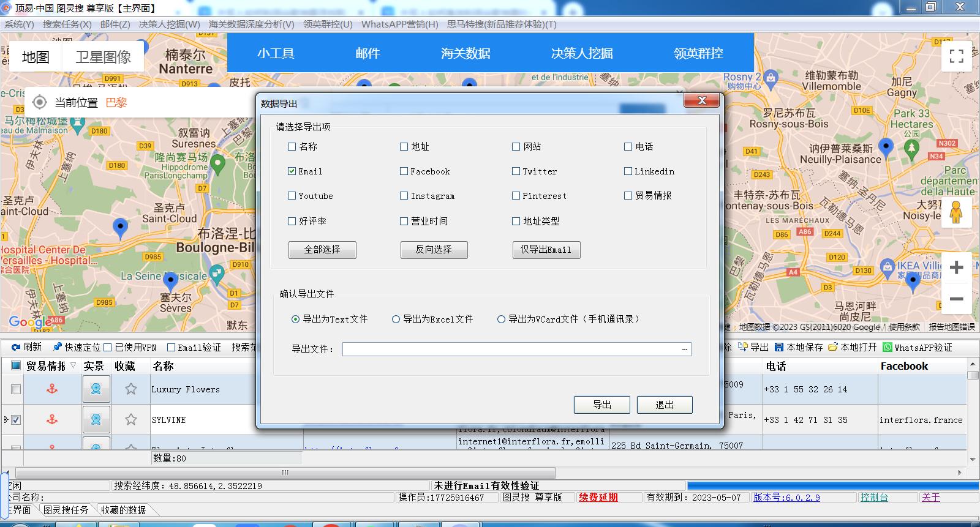Zoom in the map with plus

(956, 267)
